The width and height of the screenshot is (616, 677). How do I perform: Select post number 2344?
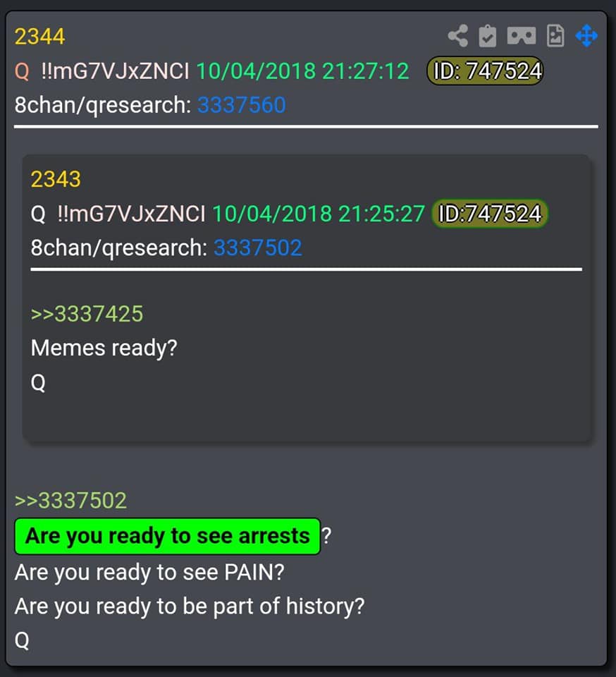tap(39, 36)
